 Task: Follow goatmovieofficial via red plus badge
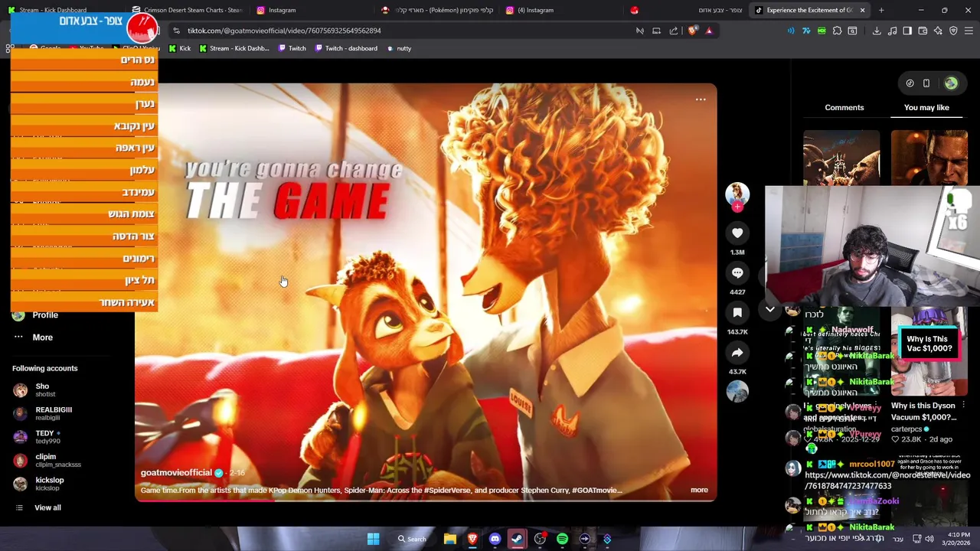[x=737, y=207]
